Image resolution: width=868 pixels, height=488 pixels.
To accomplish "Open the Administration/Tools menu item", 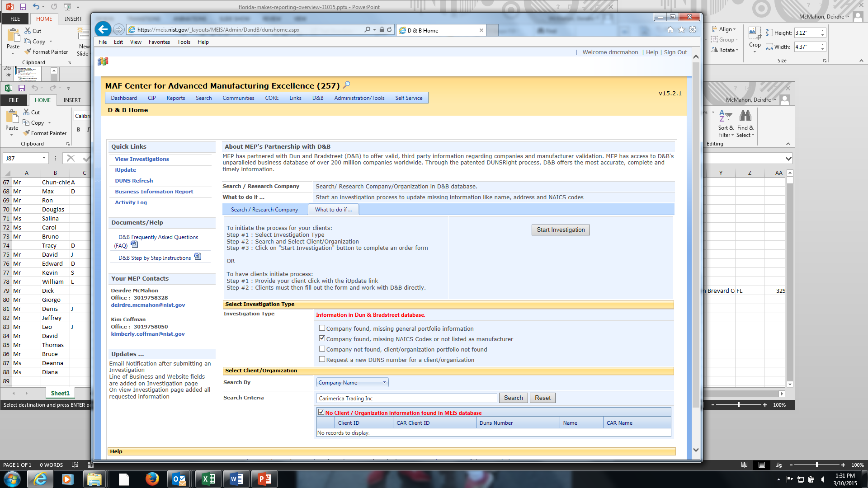I will [x=359, y=98].
